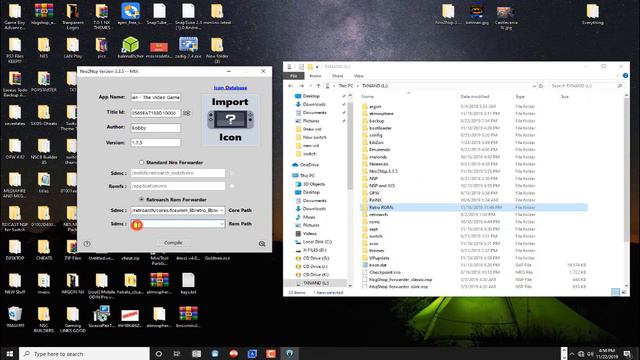Sort by the Date modified column header
The image size is (640, 360).
475,97
